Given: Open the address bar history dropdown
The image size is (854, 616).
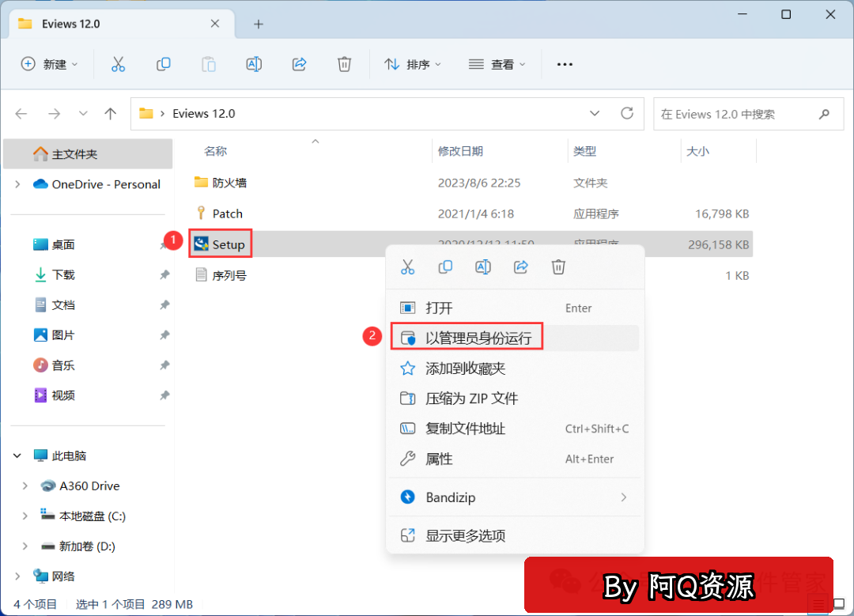Looking at the screenshot, I should [595, 113].
